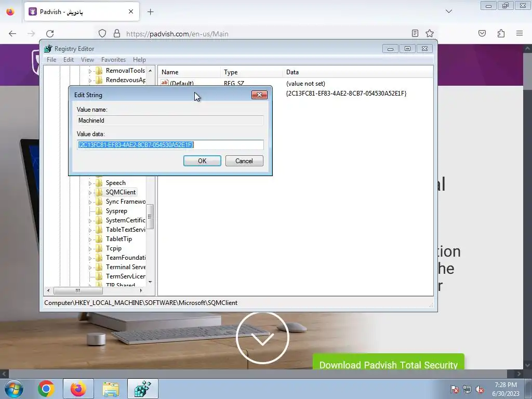
Task: Expand the TabletTip registry key
Action: click(x=90, y=239)
